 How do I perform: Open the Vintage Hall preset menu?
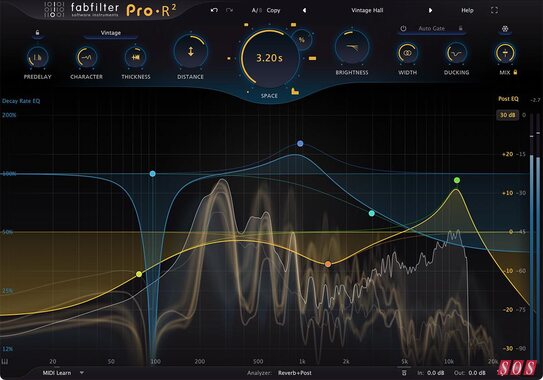pyautogui.click(x=367, y=10)
